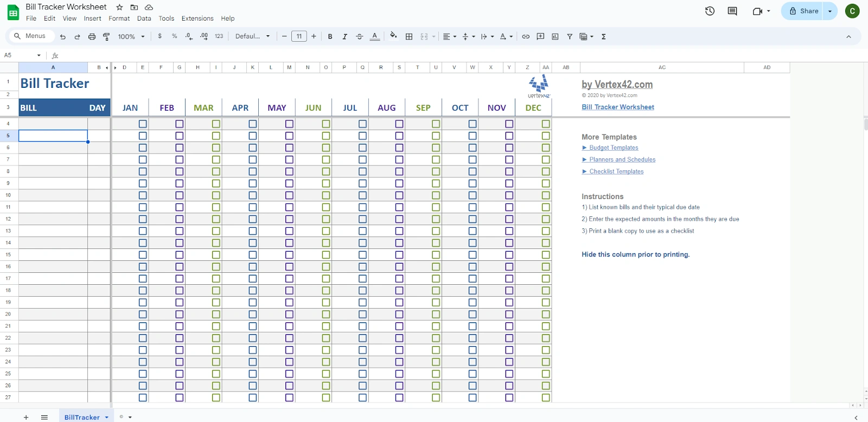Check JAN checkbox in row 4
Image resolution: width=868 pixels, height=422 pixels.
[x=143, y=124]
